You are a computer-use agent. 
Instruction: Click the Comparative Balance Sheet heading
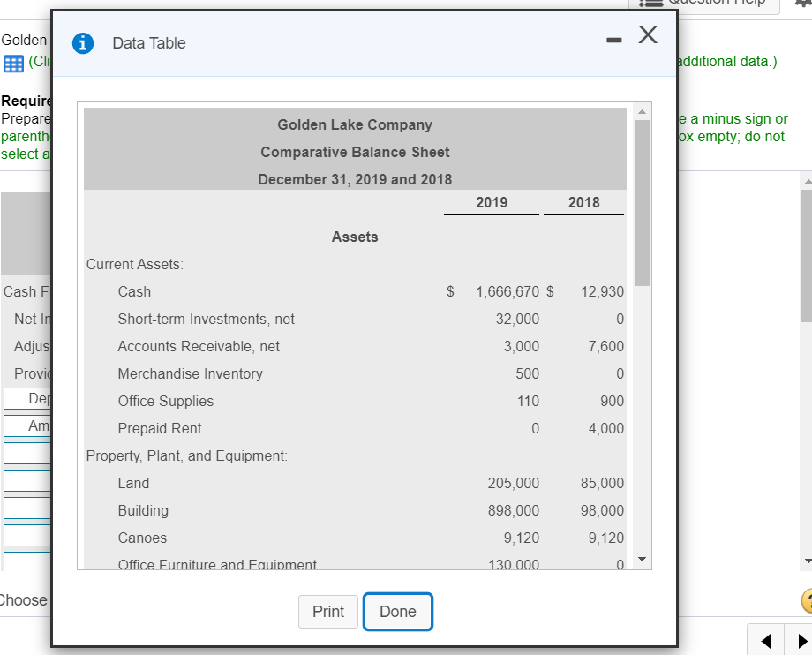pos(355,152)
